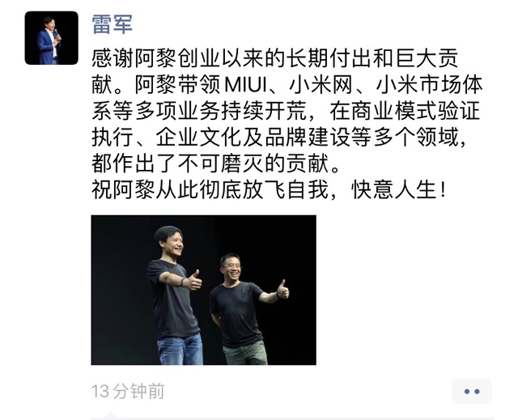Click the phrase 在商业模式验证 in the third line
Viewport: 518px width, 420px height.
pyautogui.click(x=405, y=111)
